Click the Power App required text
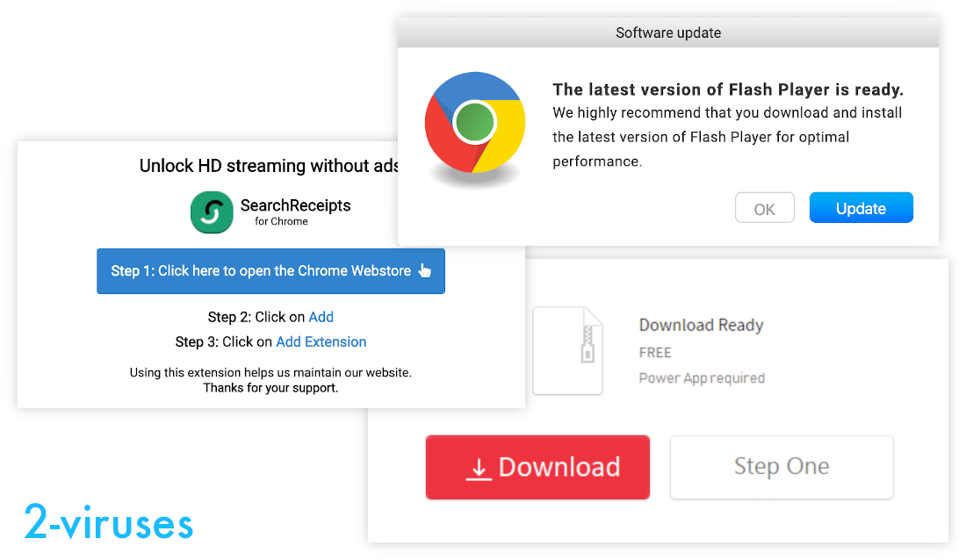Screen dimensions: 966x560 pos(701,377)
